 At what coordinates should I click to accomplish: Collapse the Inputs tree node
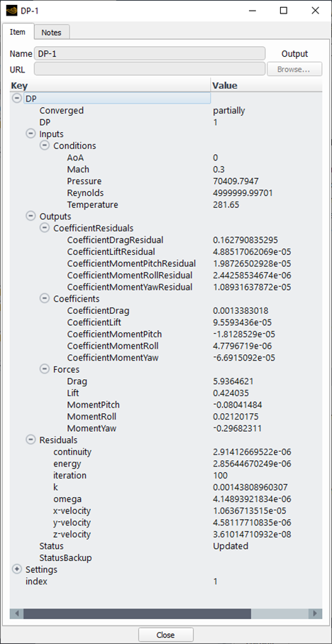coord(31,134)
